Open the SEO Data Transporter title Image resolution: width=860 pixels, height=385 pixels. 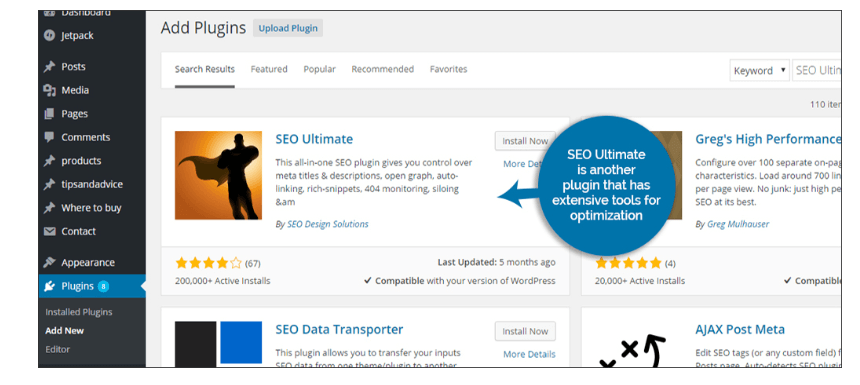pyautogui.click(x=339, y=330)
